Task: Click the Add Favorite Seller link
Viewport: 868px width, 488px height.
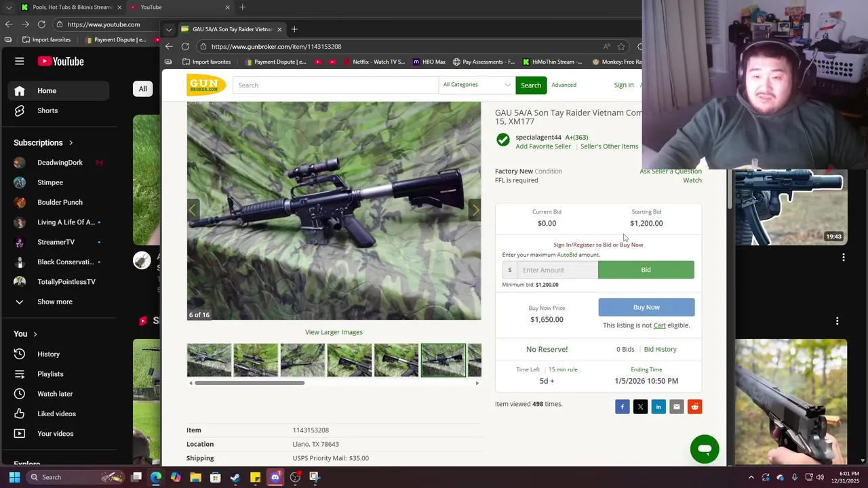Action: (x=543, y=146)
